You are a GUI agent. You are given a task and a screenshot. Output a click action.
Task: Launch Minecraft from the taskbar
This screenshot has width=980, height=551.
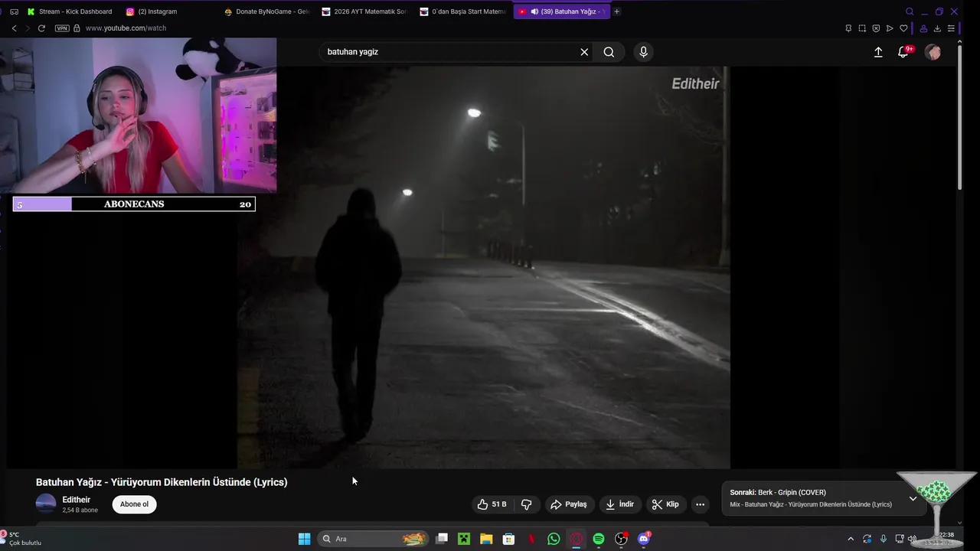tap(464, 539)
